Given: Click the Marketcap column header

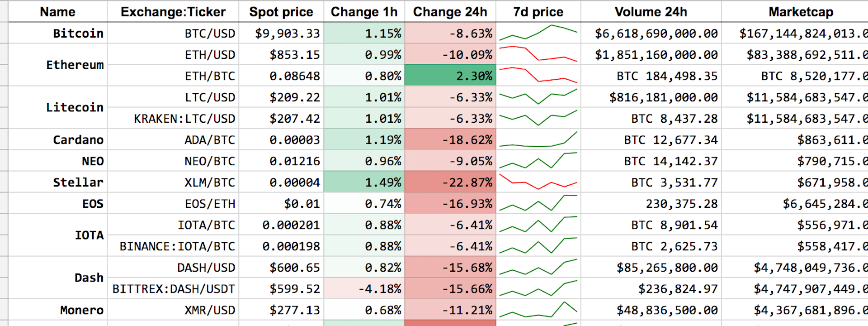Looking at the screenshot, I should click(x=801, y=12).
